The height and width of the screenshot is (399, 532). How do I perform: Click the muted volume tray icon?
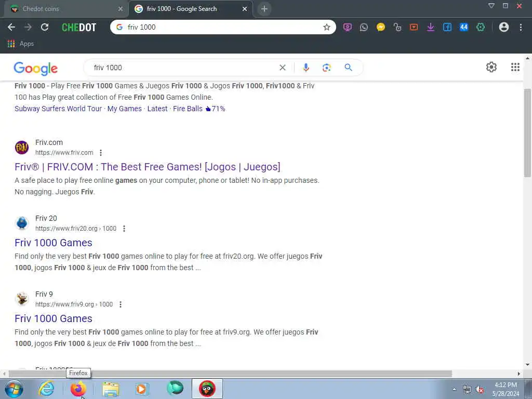tap(480, 390)
